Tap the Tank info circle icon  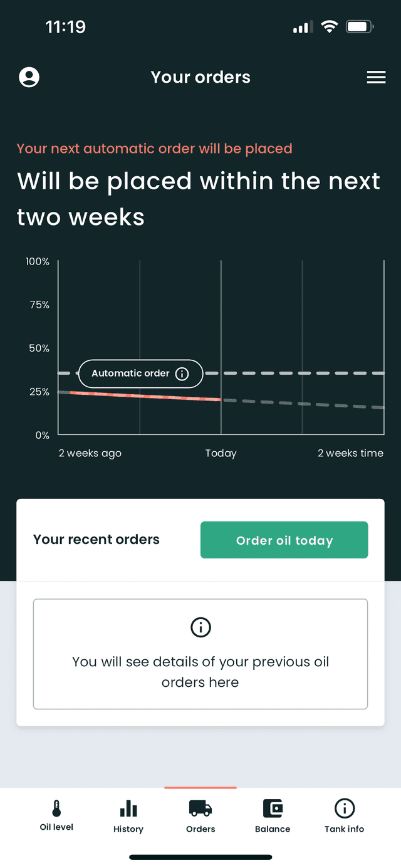tap(345, 808)
